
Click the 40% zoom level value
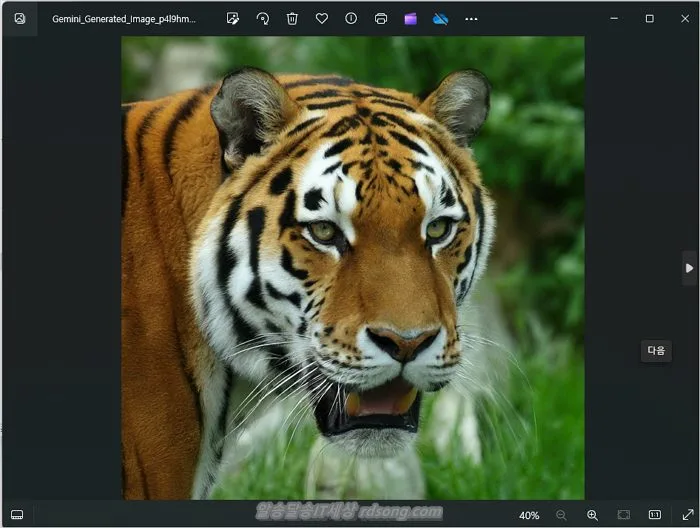coord(529,515)
